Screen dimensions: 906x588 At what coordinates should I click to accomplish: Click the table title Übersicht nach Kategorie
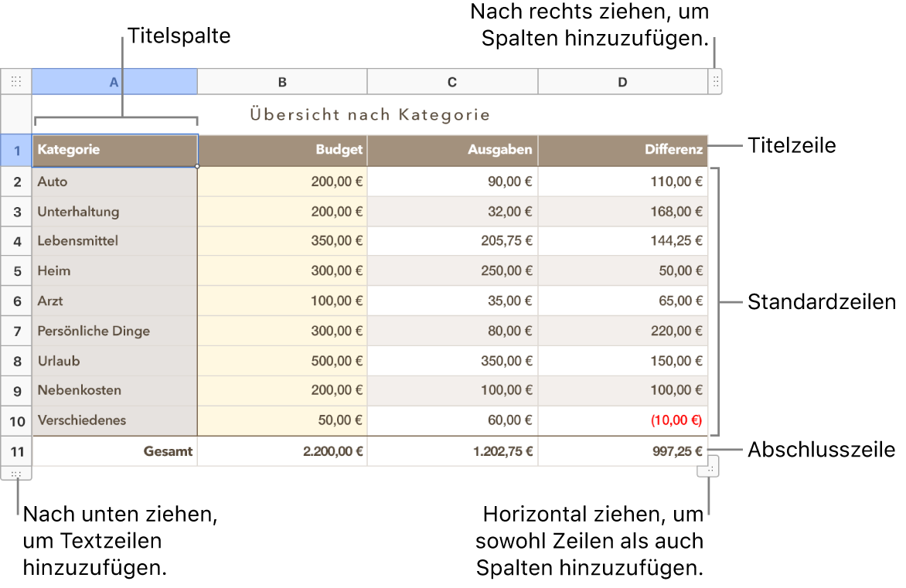[368, 114]
